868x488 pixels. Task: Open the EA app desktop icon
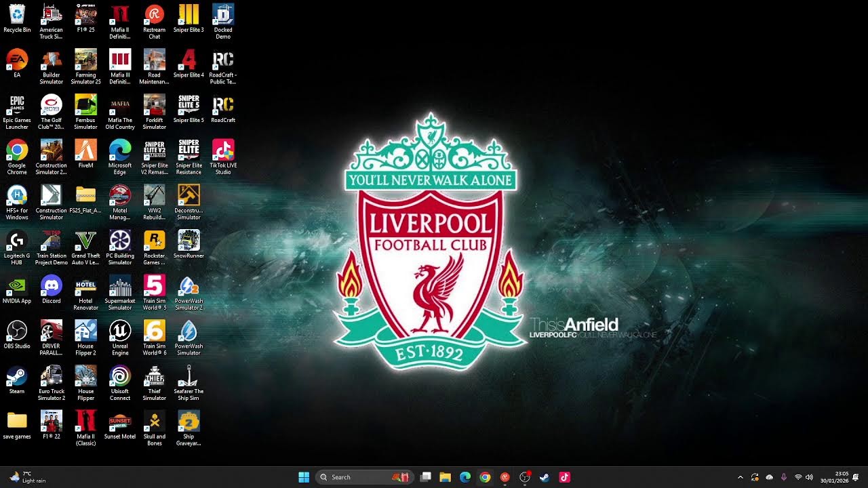(x=17, y=64)
